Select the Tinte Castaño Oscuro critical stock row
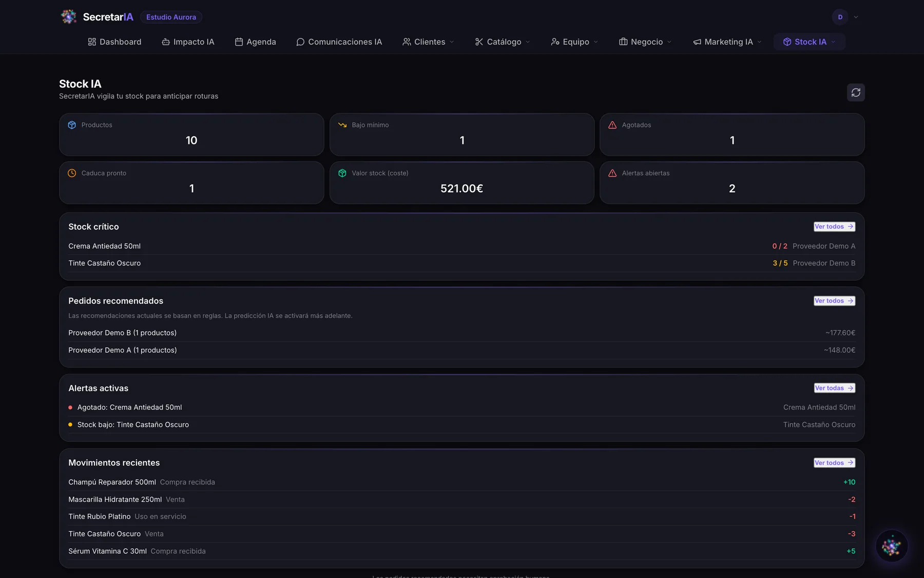This screenshot has width=924, height=578. tap(462, 263)
